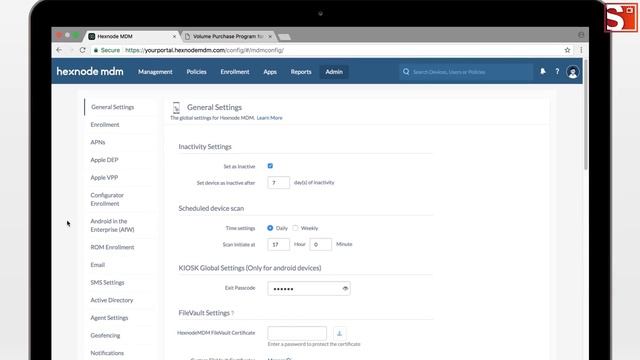Open Apple DEP settings
The image size is (640, 360).
104,160
